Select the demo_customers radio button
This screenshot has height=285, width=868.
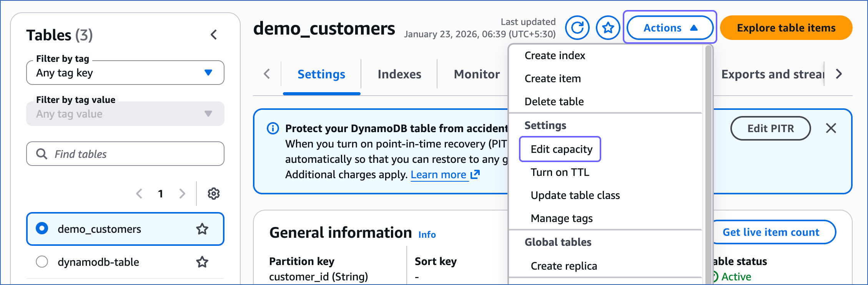[42, 229]
